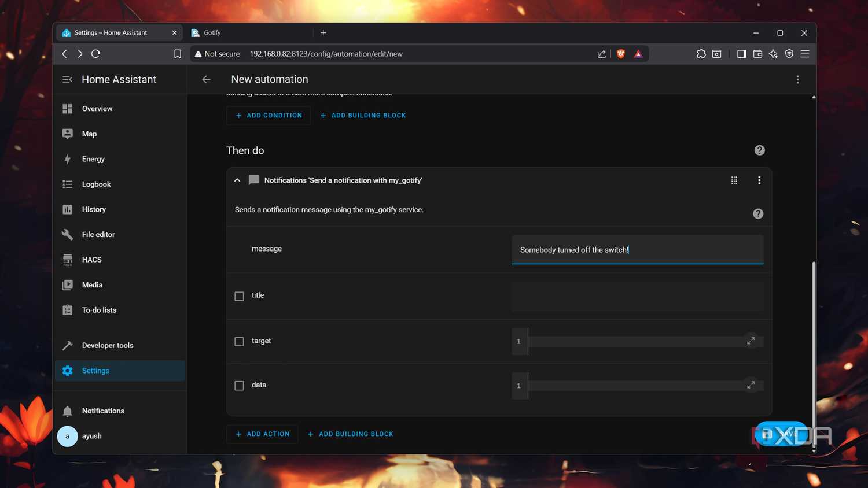Click the To-do lists clipboard icon
This screenshot has height=488, width=868.
tap(68, 310)
